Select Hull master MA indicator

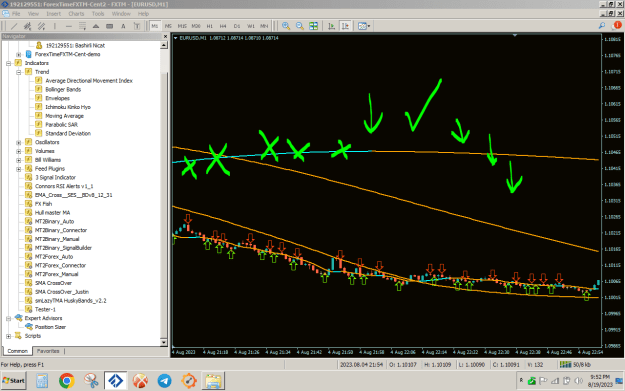coord(52,213)
